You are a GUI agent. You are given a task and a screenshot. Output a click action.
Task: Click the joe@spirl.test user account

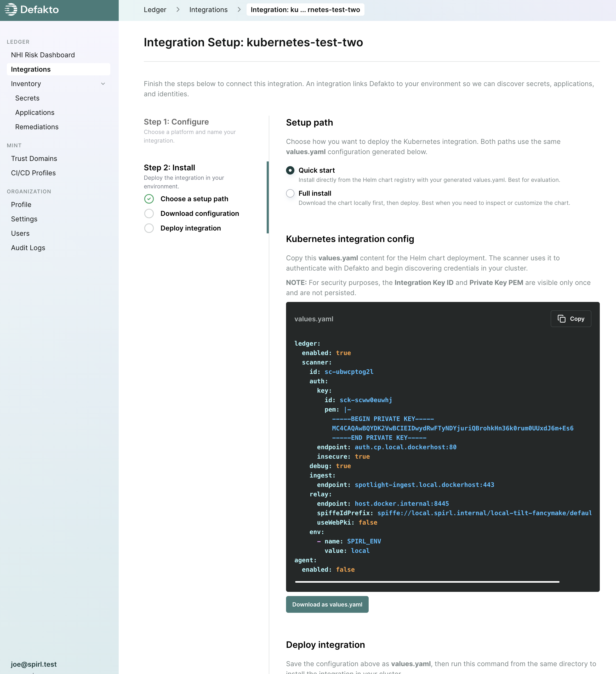click(x=34, y=664)
